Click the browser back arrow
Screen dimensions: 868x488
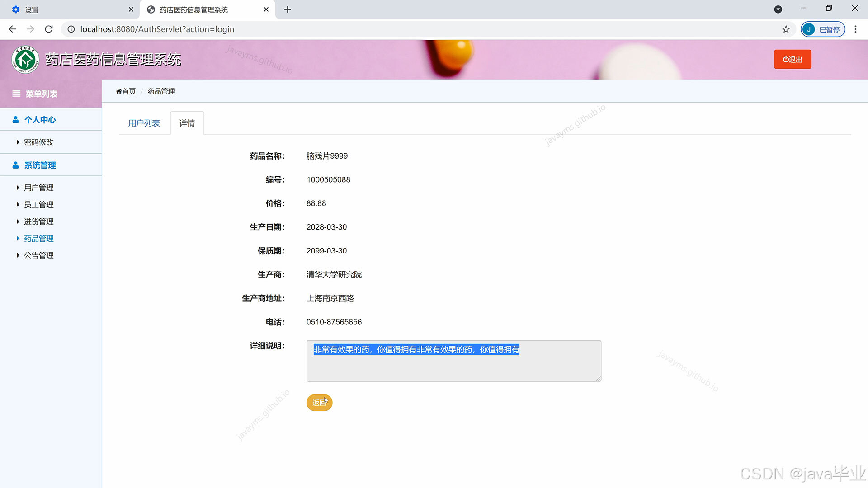(x=12, y=29)
